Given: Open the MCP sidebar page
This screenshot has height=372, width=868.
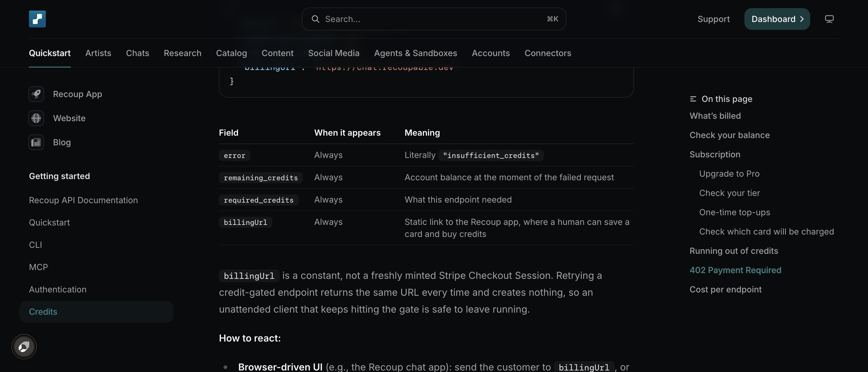Looking at the screenshot, I should [38, 267].
